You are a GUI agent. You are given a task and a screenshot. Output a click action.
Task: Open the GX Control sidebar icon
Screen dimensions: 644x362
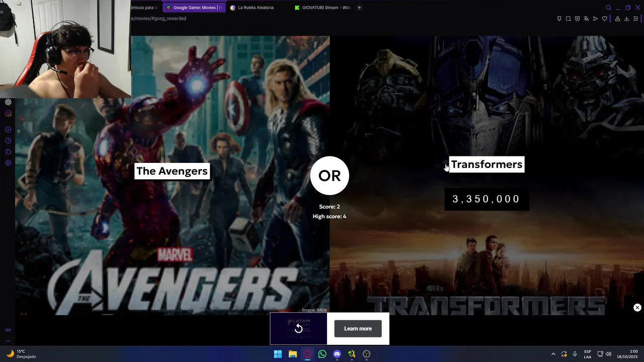click(x=8, y=330)
